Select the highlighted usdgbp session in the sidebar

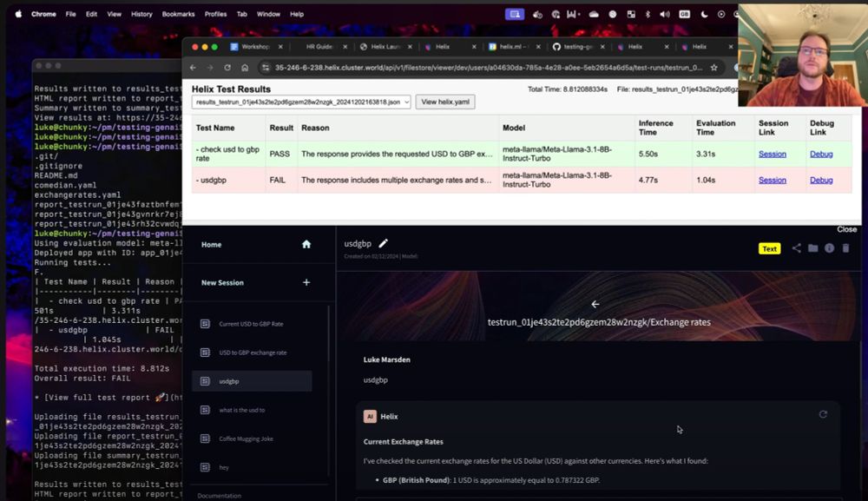tap(252, 381)
